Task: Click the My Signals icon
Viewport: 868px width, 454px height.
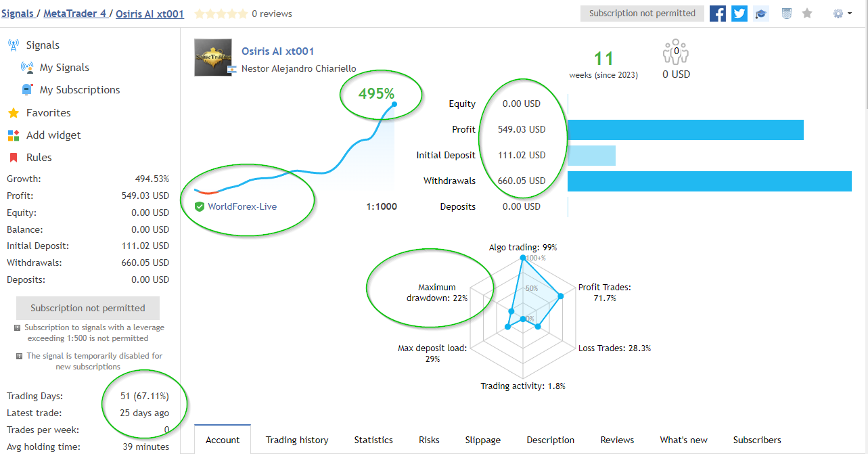Action: point(27,68)
